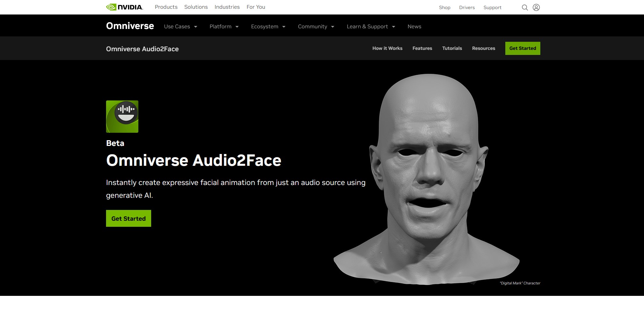Expand the Platform dropdown
Screen dimensions: 644x309
tap(224, 27)
